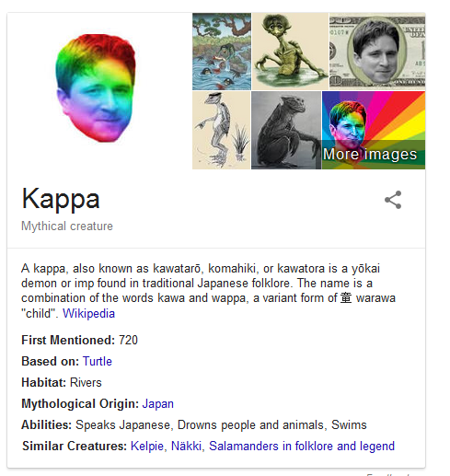The height and width of the screenshot is (476, 450).
Task: Open the green kappa creature in water image
Action: coord(290,52)
